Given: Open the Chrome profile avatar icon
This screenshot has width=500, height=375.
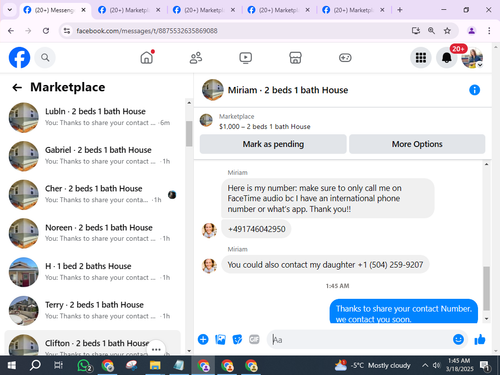Looking at the screenshot, I should click(471, 31).
